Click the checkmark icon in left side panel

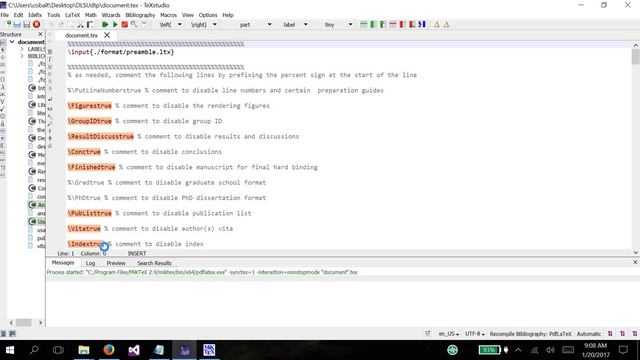(x=2, y=109)
